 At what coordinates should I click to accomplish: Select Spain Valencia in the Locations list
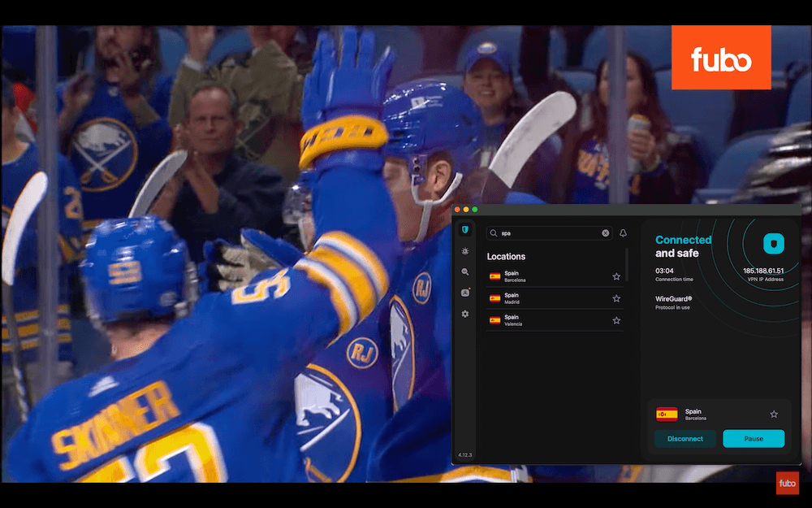click(x=555, y=320)
